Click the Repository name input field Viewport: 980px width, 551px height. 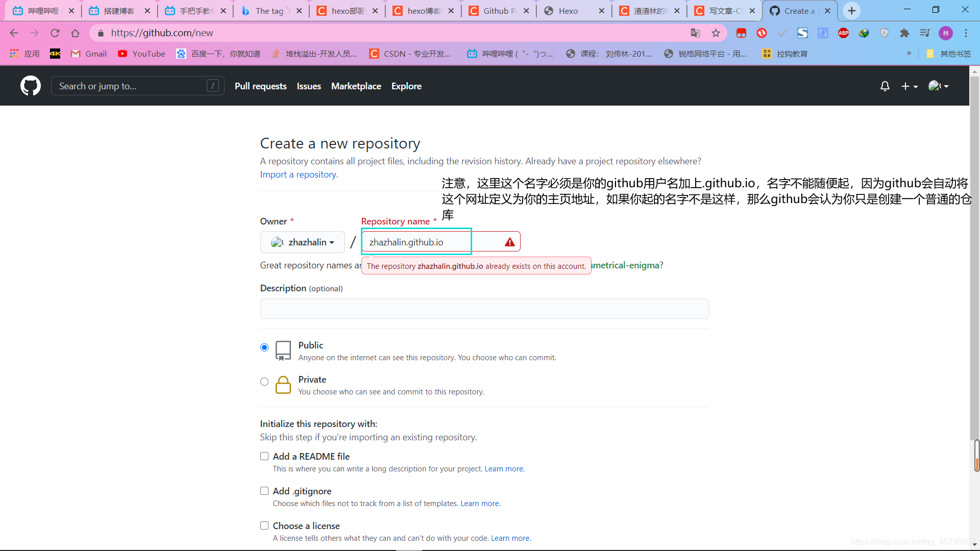pos(440,242)
